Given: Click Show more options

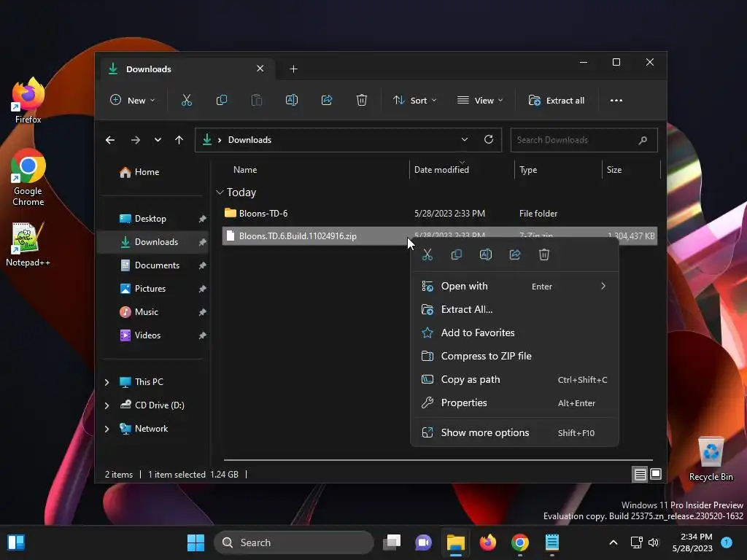Looking at the screenshot, I should [514, 433].
